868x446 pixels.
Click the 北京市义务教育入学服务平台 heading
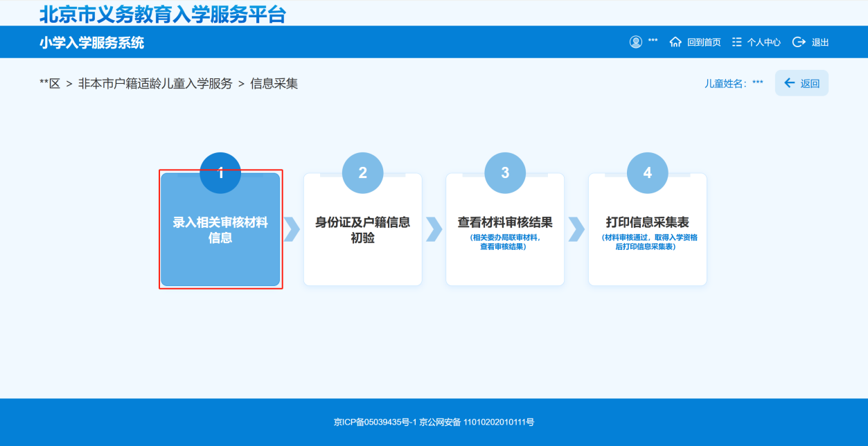pos(163,15)
